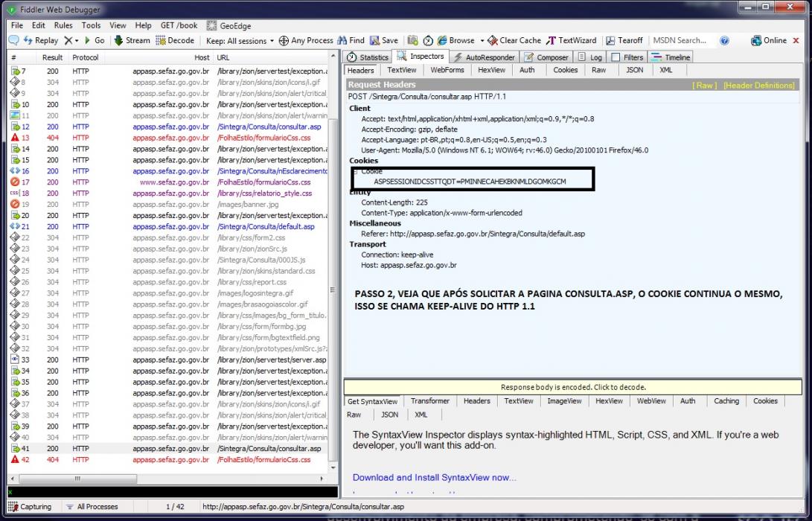Open the Tools menu
812x521 pixels.
(x=91, y=25)
